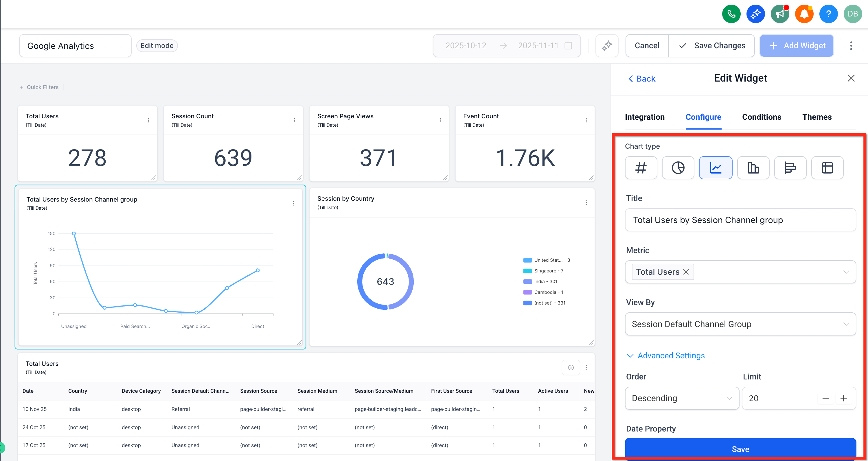This screenshot has height=461, width=868.
Task: Select the vertical bar chart type
Action: [x=753, y=168]
